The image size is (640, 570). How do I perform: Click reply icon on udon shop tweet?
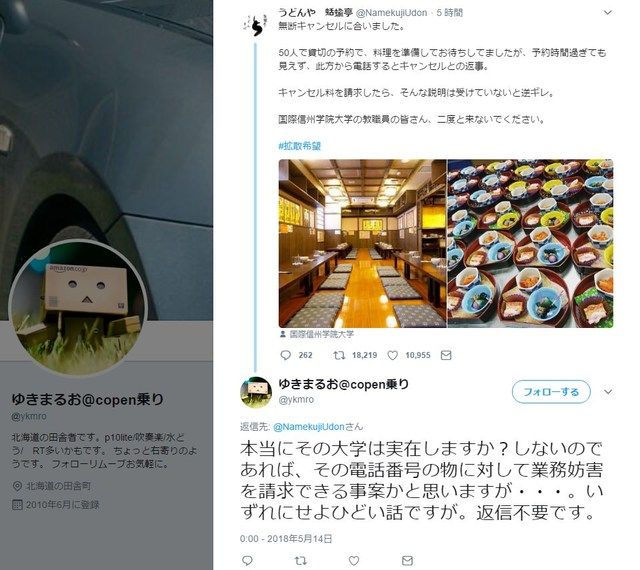coord(285,355)
